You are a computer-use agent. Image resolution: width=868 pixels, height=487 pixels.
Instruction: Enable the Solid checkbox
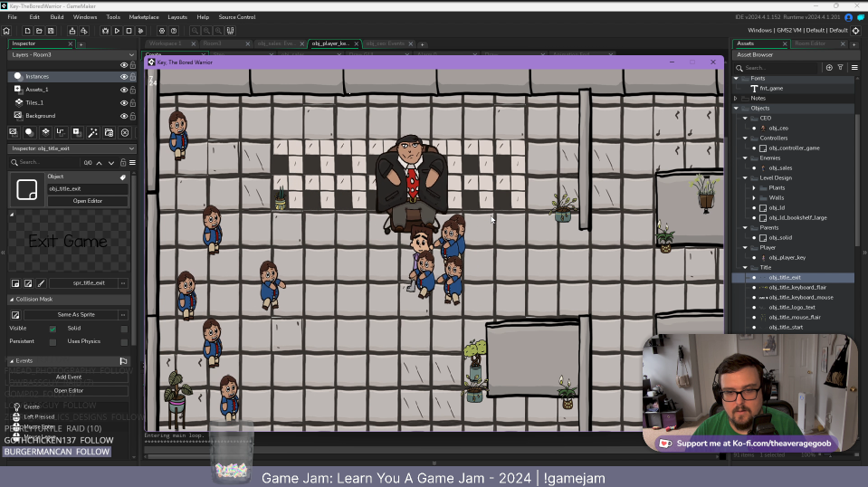click(x=124, y=329)
